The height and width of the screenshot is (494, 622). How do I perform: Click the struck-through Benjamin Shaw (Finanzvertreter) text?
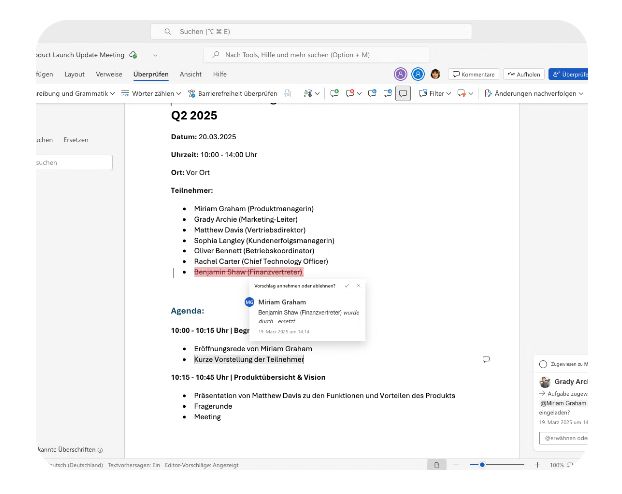click(248, 272)
